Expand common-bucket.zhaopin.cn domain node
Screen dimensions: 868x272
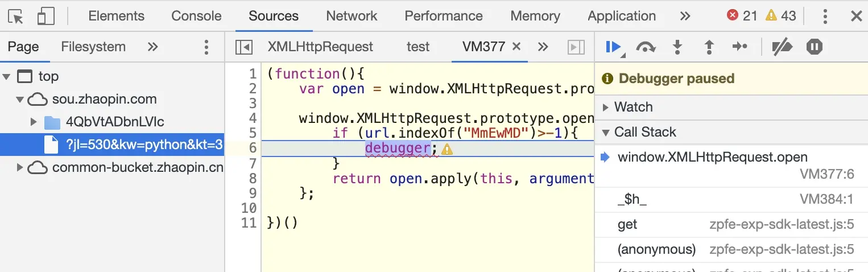[x=20, y=167]
